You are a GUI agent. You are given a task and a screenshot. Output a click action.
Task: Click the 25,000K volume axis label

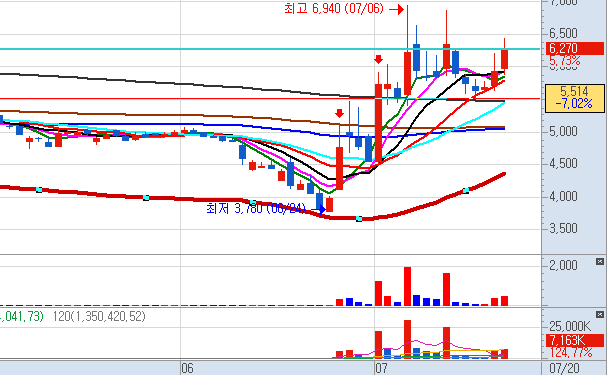570,326
